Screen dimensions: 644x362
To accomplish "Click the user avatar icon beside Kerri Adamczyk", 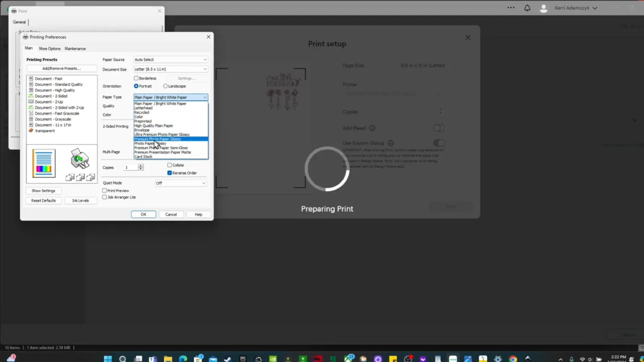I will [x=543, y=8].
